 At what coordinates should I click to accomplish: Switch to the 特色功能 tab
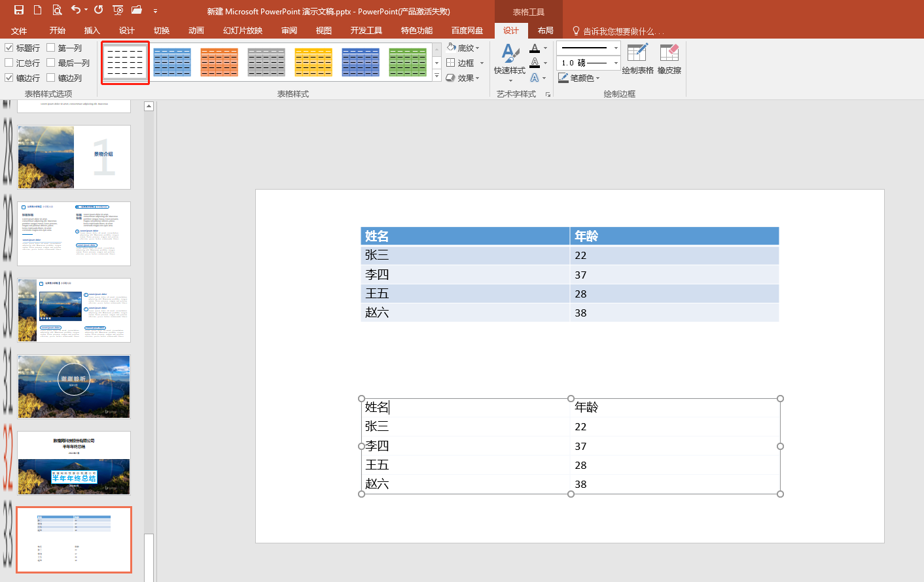pyautogui.click(x=417, y=31)
